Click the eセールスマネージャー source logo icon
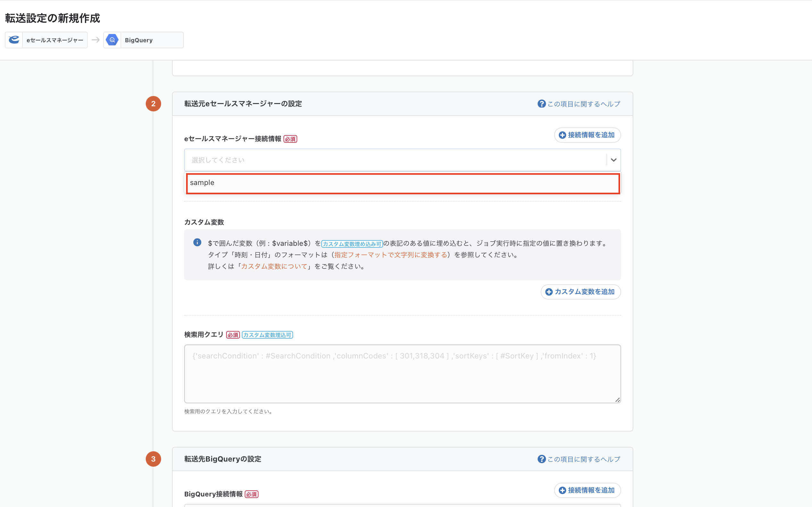Screen dimensions: 812x507 (14, 40)
